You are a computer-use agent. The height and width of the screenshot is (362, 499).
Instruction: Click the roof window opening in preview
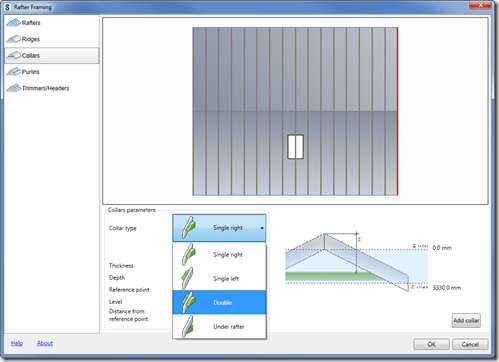click(x=295, y=147)
